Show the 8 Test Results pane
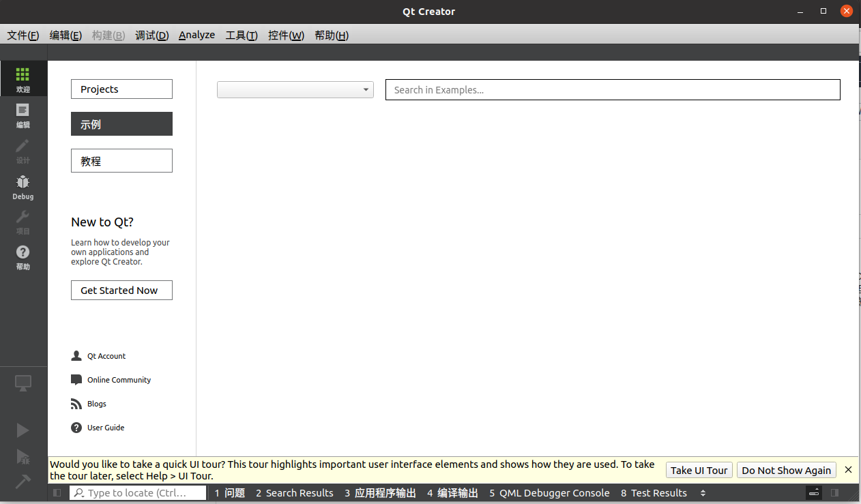 654,493
